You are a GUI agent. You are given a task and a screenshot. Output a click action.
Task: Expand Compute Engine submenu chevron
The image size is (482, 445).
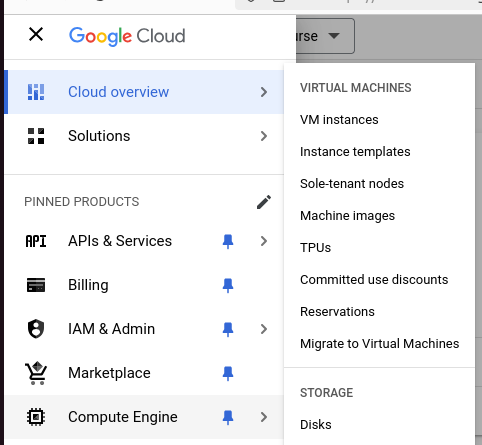(264, 417)
